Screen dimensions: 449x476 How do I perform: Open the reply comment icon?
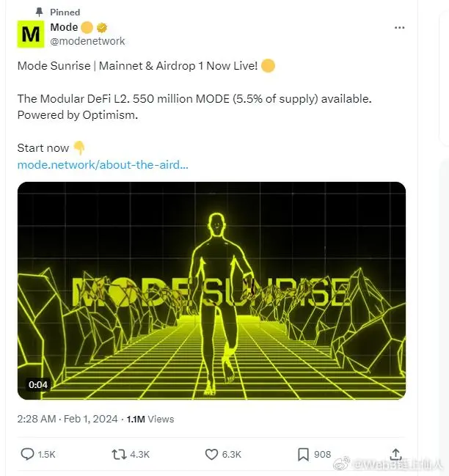(27, 454)
